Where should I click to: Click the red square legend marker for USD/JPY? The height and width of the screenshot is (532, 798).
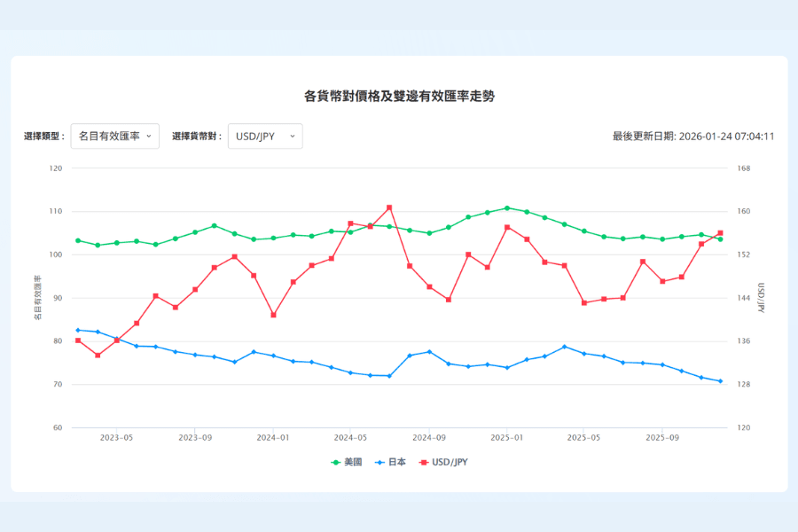click(x=424, y=462)
